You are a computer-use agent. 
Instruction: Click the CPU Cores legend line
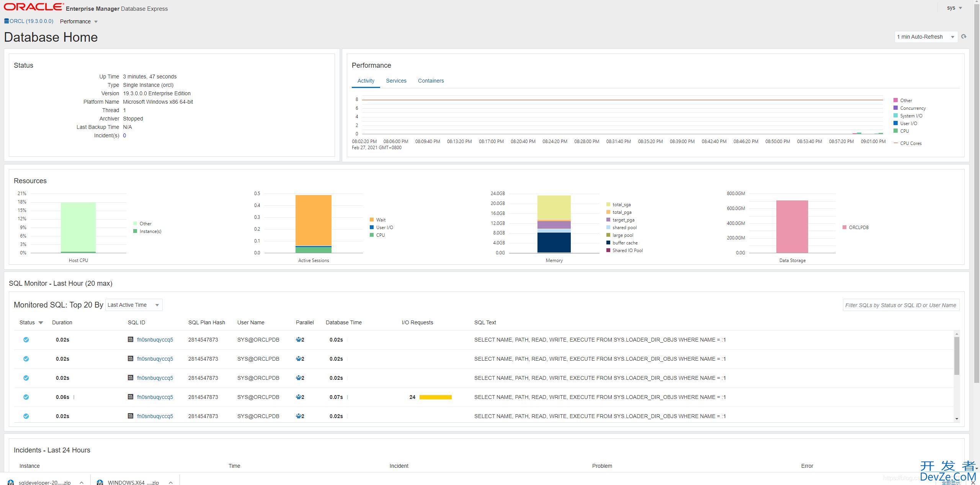click(895, 143)
